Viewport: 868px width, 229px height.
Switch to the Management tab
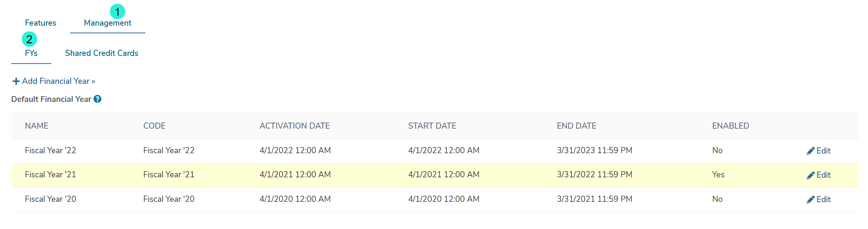[x=108, y=23]
